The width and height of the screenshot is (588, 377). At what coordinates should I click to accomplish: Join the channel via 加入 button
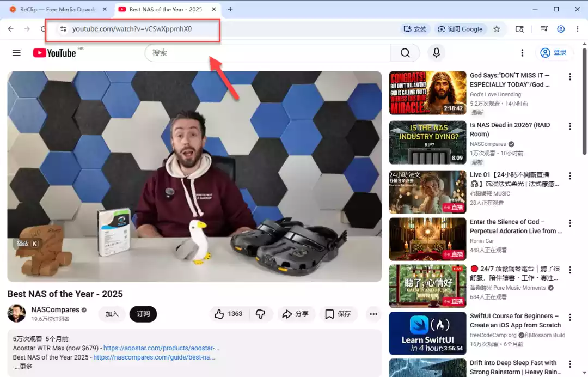[112, 314]
